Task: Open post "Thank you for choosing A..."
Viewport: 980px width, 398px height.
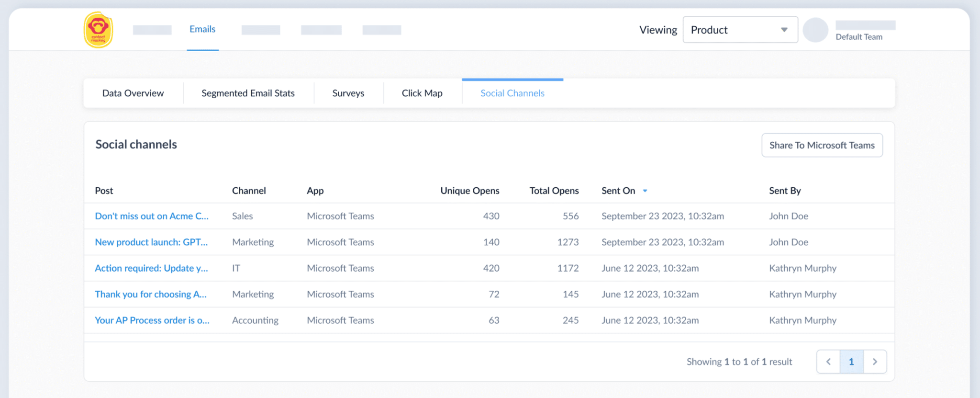Action: (x=151, y=294)
